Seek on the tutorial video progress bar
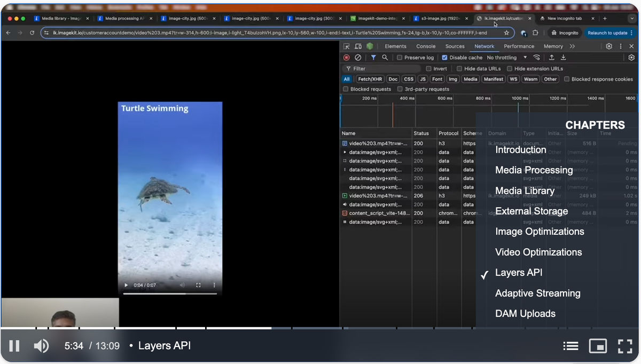 320,328
